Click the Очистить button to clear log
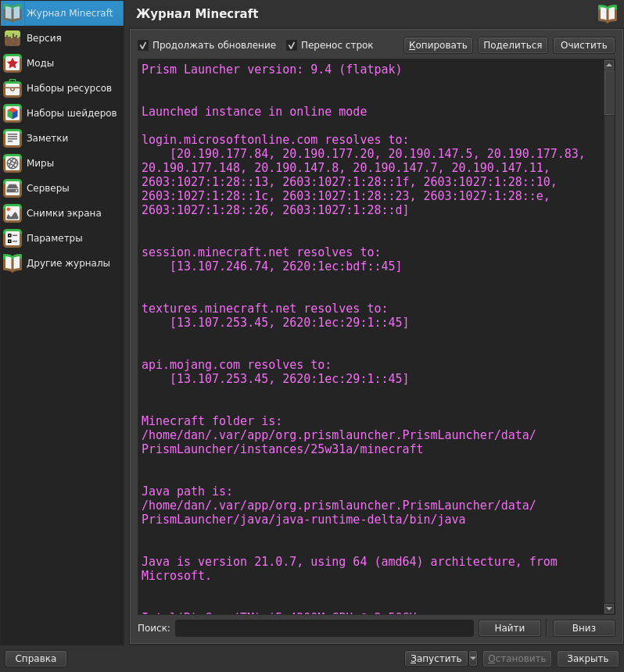Screen dimensions: 624x672 583,45
